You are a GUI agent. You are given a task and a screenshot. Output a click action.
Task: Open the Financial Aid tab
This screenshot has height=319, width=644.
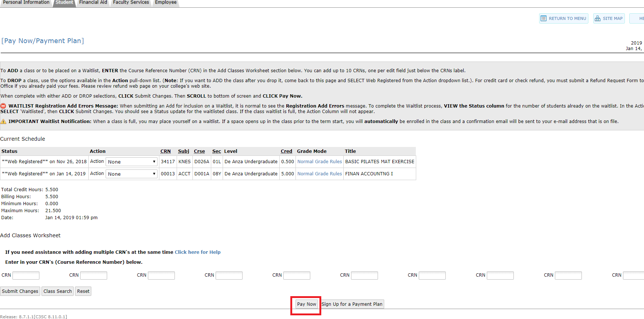tap(93, 3)
